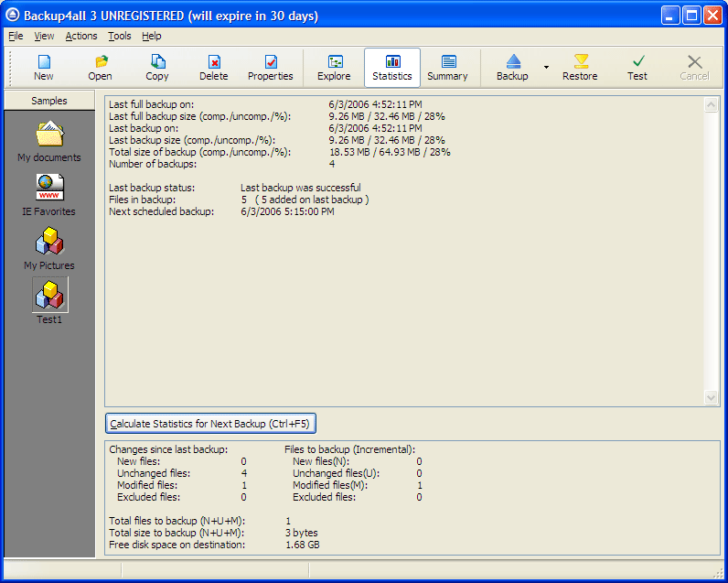Image resolution: width=728 pixels, height=583 pixels.
Task: Select the My Pictures backup job
Action: point(49,249)
